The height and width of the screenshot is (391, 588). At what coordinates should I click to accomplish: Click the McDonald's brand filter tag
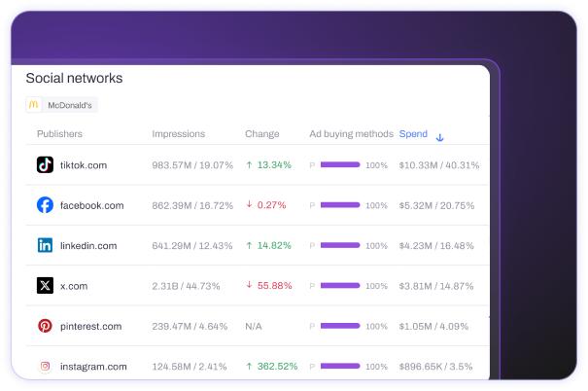(x=61, y=104)
